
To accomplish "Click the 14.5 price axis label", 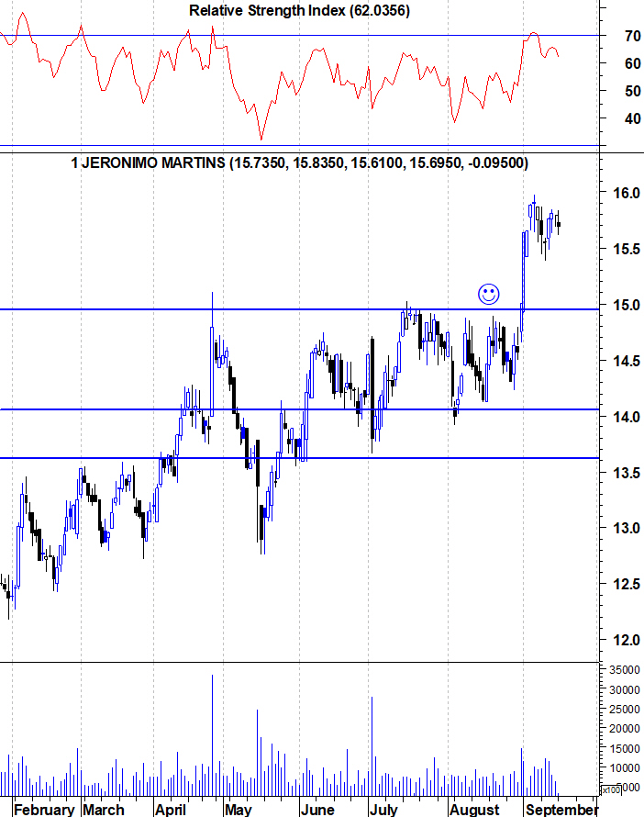I will click(x=627, y=361).
